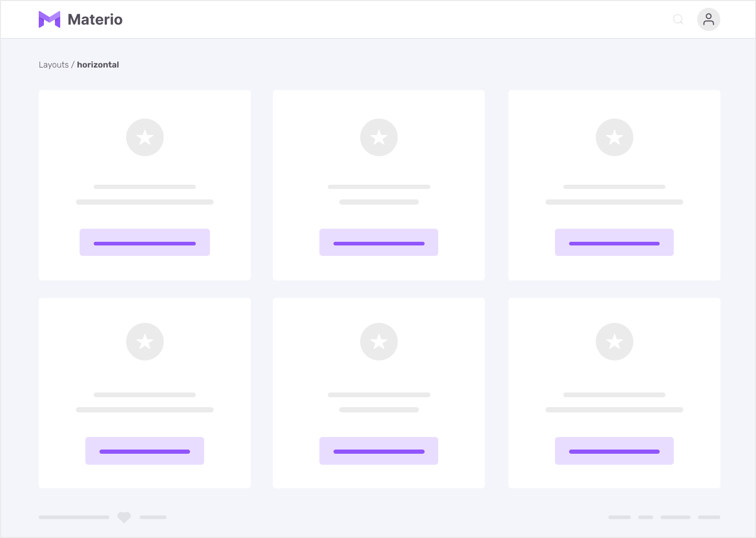Click the heart icon in the footer
Image resolution: width=756 pixels, height=538 pixels.
(124, 517)
